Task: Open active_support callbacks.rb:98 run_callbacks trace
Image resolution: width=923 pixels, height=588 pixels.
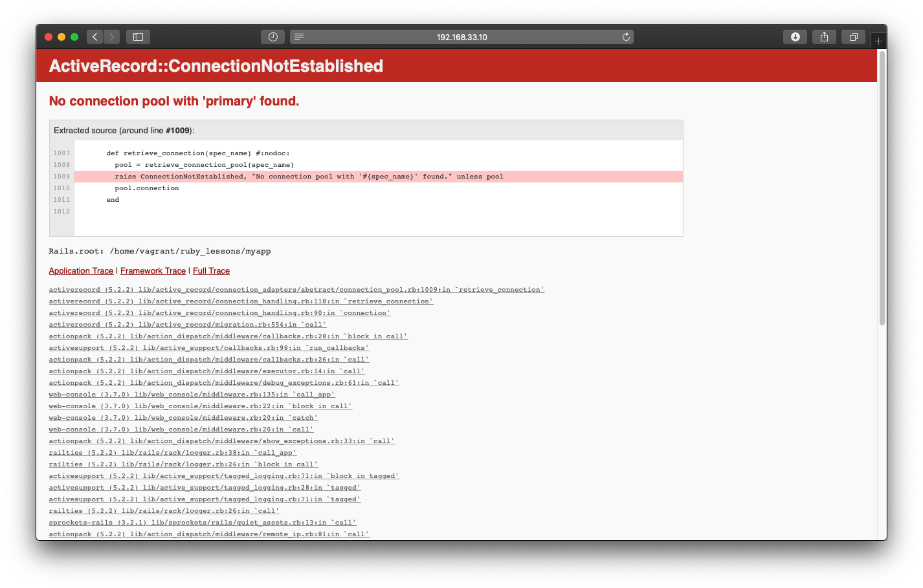Action: pyautogui.click(x=208, y=348)
